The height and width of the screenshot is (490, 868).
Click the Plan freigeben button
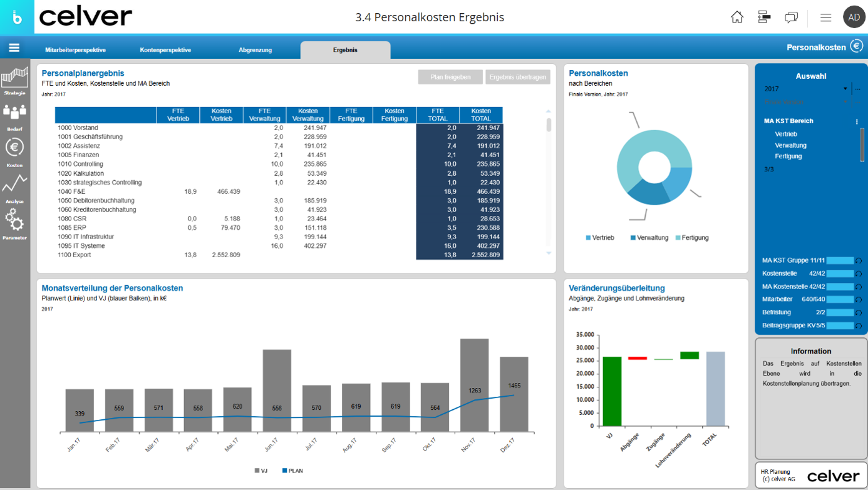click(x=450, y=77)
